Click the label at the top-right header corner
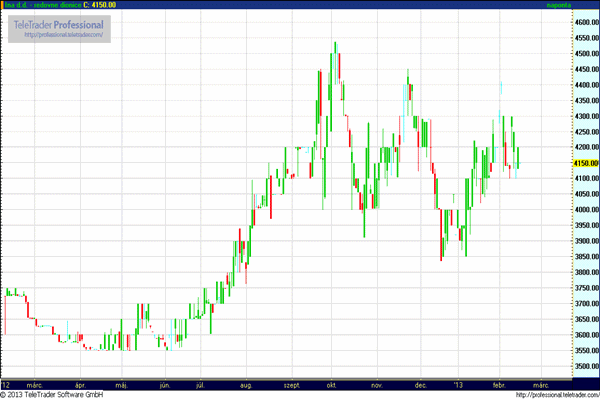 click(585, 4)
